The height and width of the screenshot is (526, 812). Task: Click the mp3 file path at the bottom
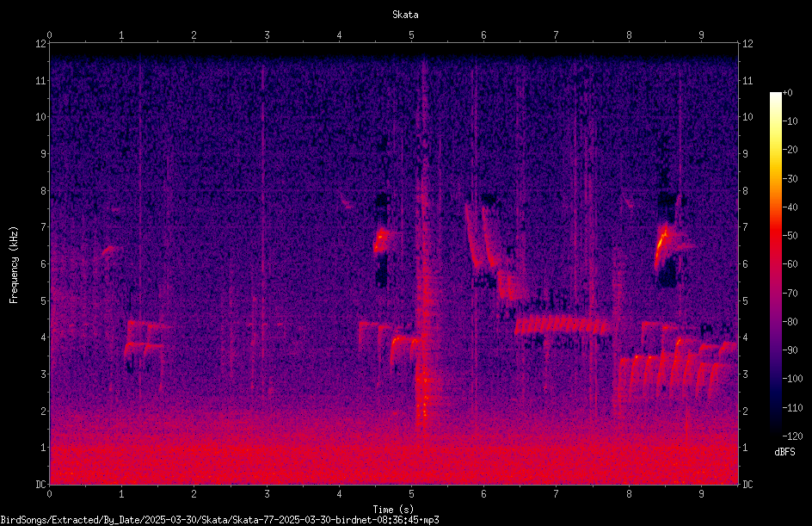pos(219,520)
